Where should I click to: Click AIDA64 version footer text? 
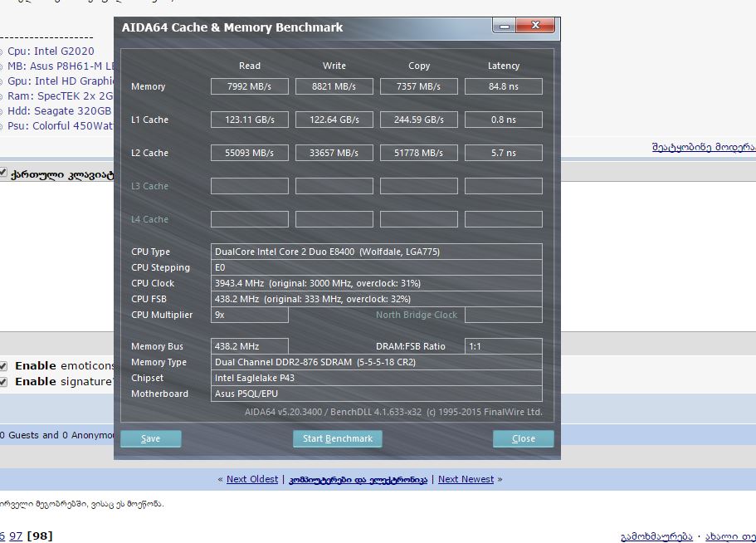pos(393,413)
